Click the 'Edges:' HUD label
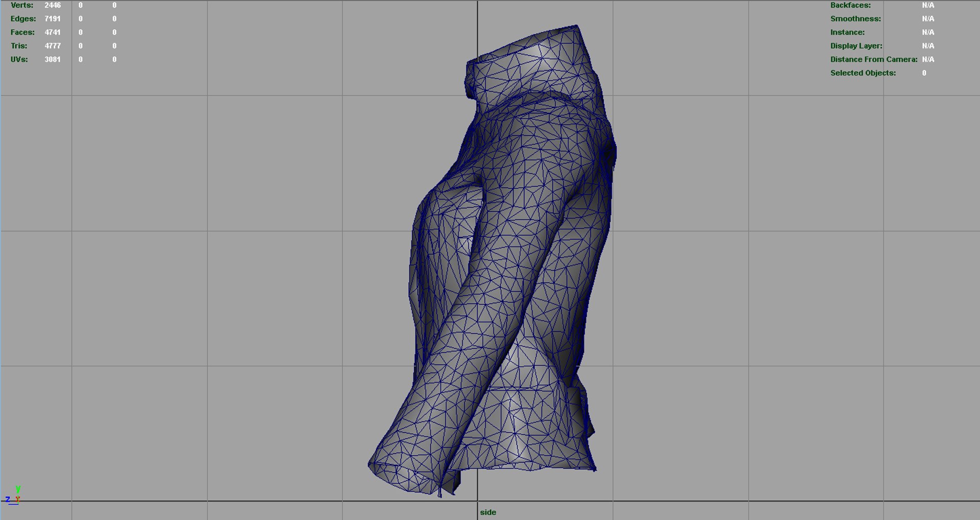Viewport: 980px width, 520px height. click(23, 19)
